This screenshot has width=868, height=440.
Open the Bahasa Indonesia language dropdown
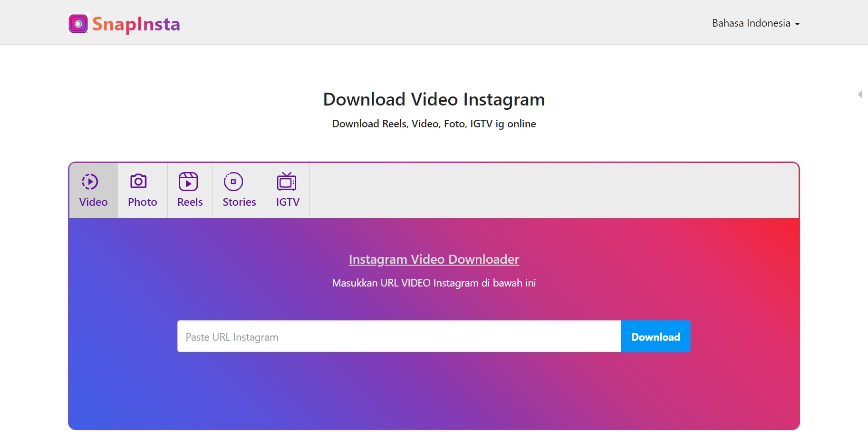[756, 23]
